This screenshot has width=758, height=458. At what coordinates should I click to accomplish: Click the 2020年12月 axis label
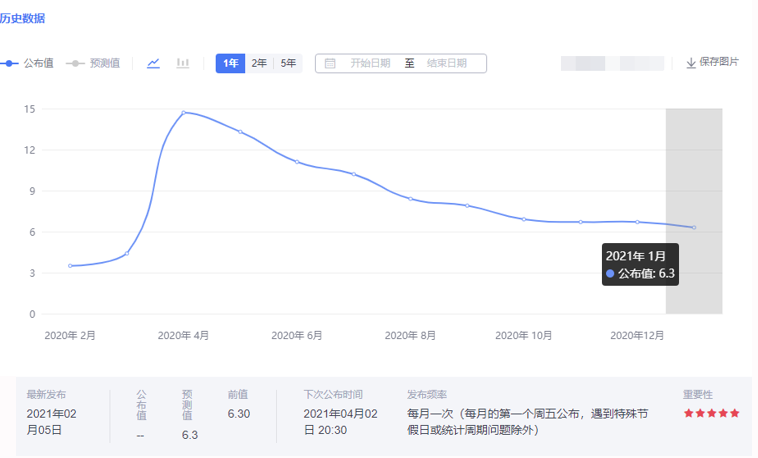point(637,336)
